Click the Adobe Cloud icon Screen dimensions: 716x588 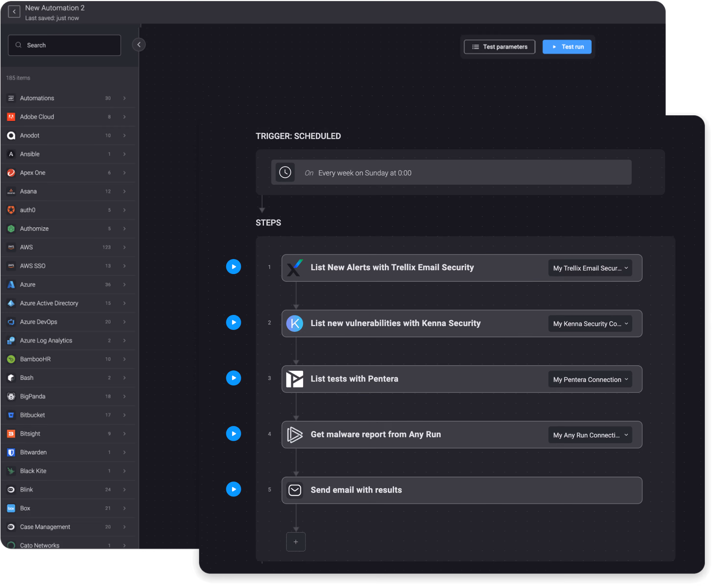(11, 117)
